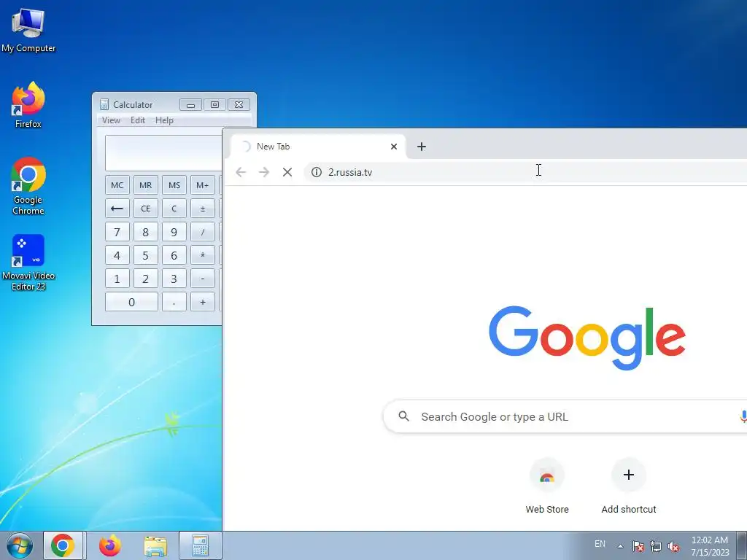Click the search magnifier icon in Google box
Screen dimensions: 747x560
[403, 416]
